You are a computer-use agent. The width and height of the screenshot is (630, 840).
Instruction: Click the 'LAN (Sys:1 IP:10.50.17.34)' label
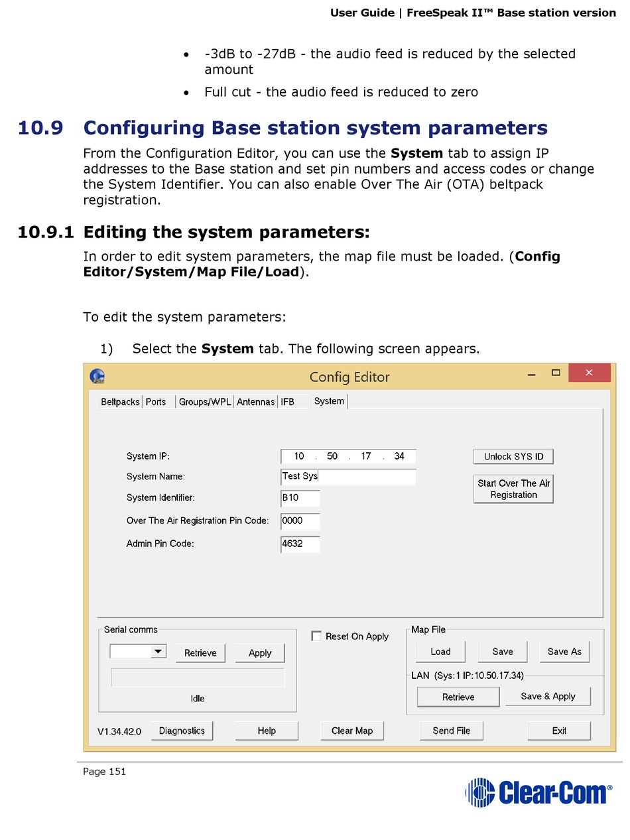(468, 676)
